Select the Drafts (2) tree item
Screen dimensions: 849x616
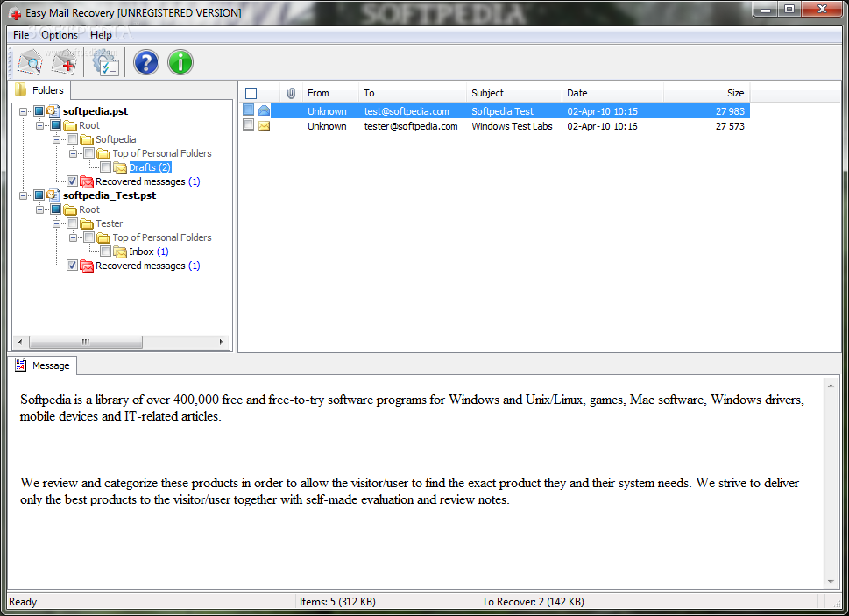point(150,168)
